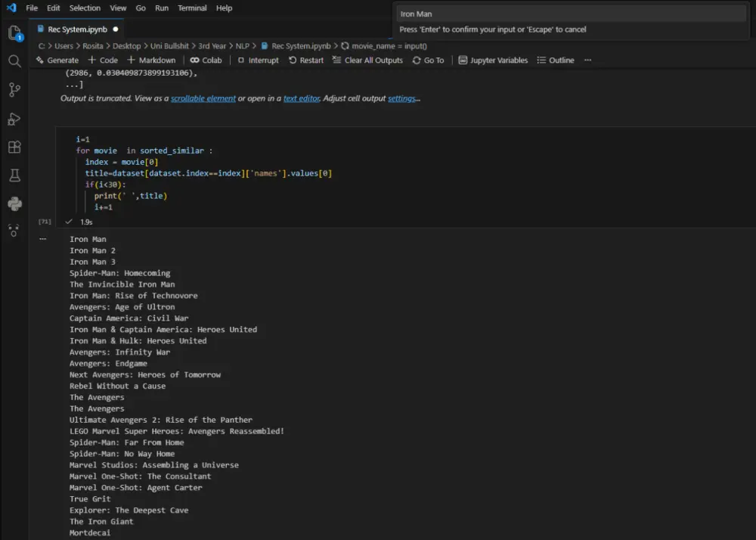Open the notebook in Colab
This screenshot has height=540, width=756.
pyautogui.click(x=206, y=60)
